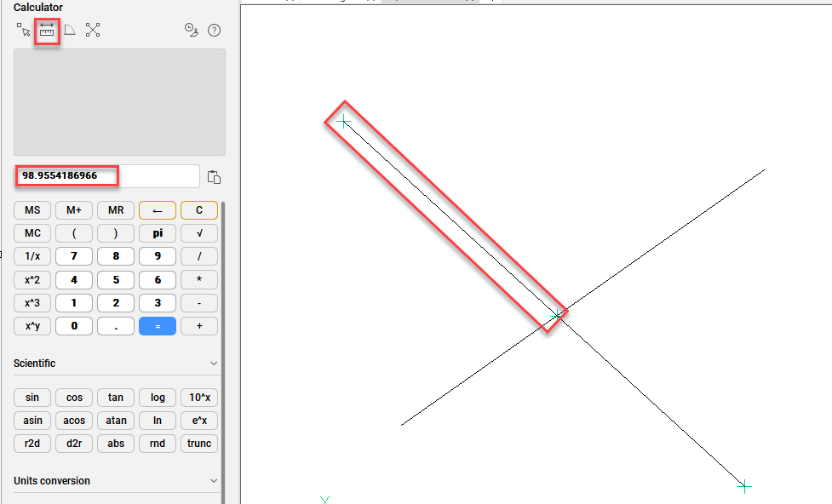Click the calculator history display area
This screenshot has width=832, height=504.
click(x=119, y=102)
